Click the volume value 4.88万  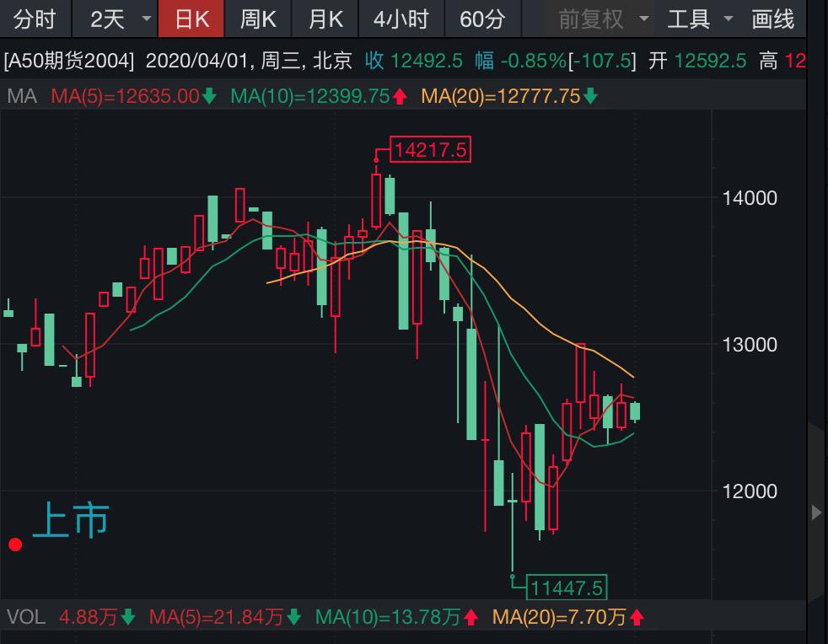pyautogui.click(x=89, y=616)
